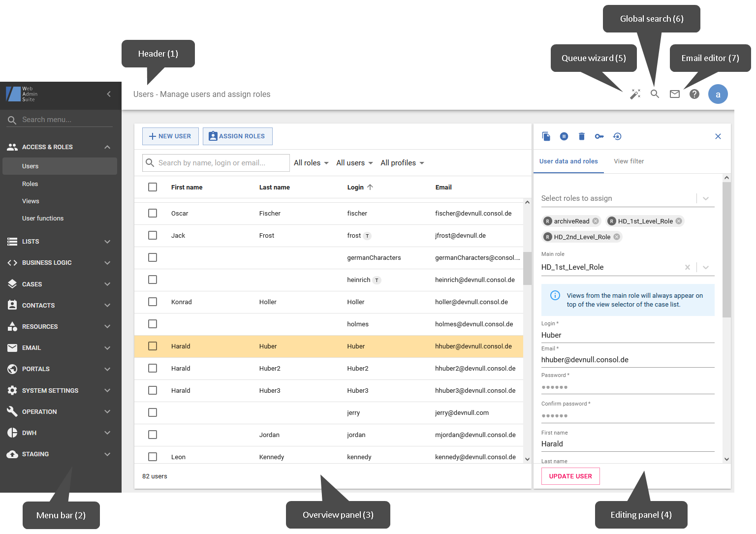This screenshot has height=534, width=756.
Task: Remove the archiveRead role chip
Action: pyautogui.click(x=596, y=221)
